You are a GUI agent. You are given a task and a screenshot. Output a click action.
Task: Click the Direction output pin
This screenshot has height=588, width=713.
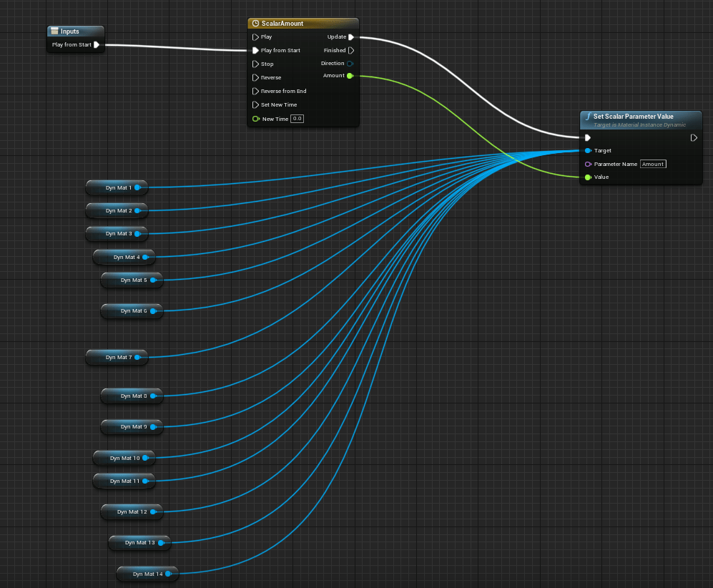pyautogui.click(x=350, y=64)
